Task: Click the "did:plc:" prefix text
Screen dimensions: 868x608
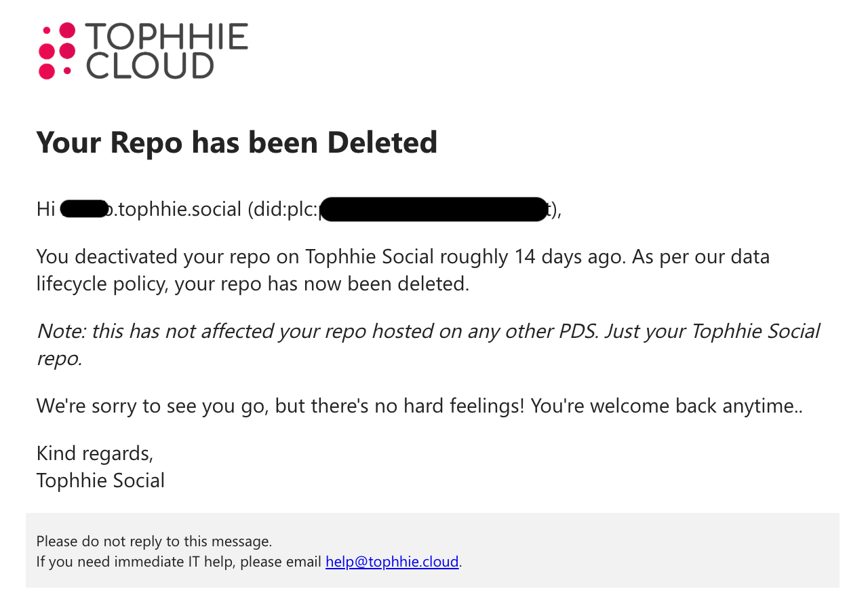Action: 283,209
